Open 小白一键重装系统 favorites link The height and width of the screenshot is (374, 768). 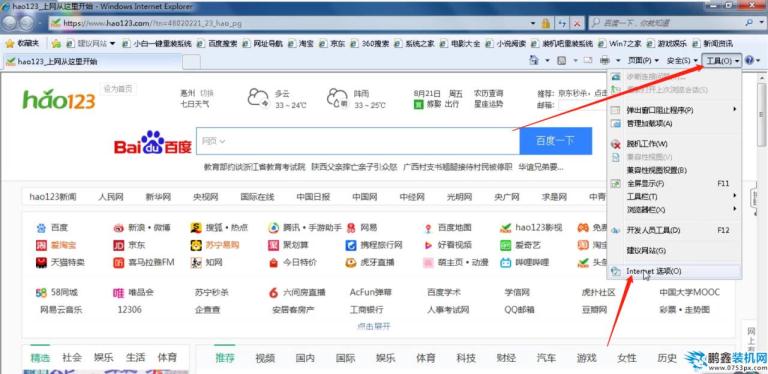(x=157, y=44)
